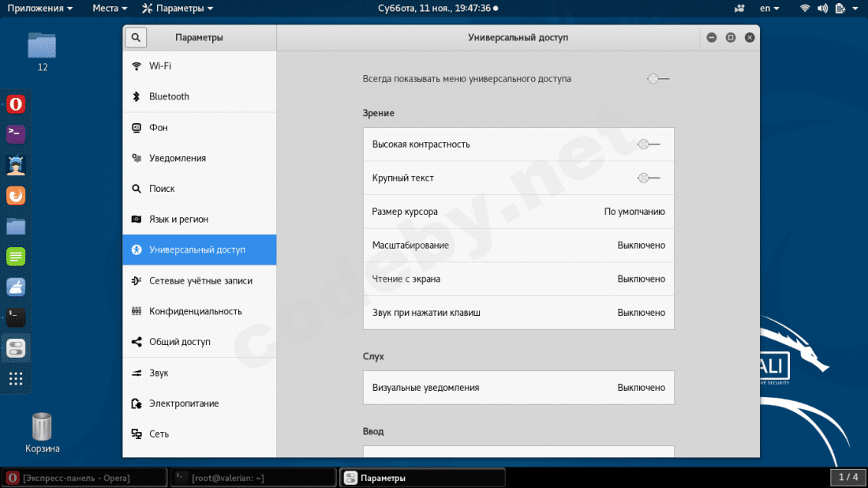Click the Фон background icon
This screenshot has width=868, height=488.
[137, 127]
